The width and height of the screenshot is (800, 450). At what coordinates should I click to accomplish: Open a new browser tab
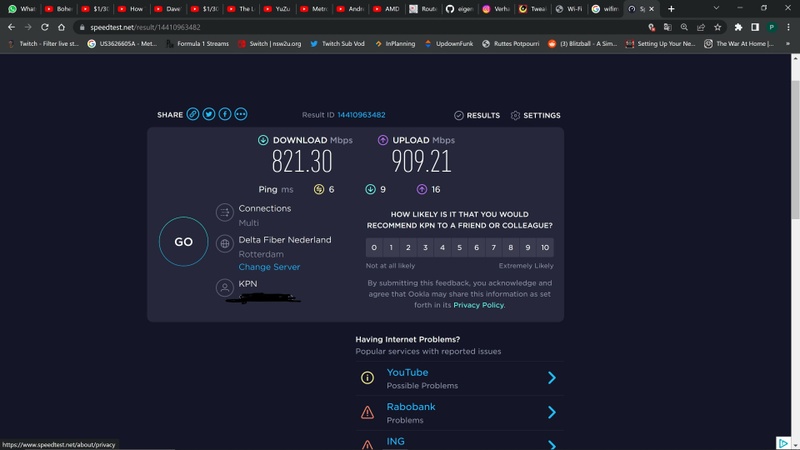pos(671,9)
